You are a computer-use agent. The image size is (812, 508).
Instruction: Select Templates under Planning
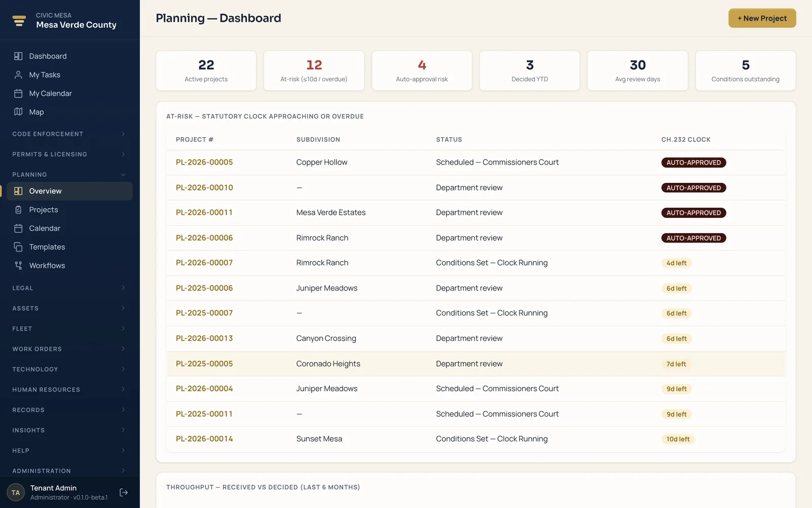tap(70, 247)
